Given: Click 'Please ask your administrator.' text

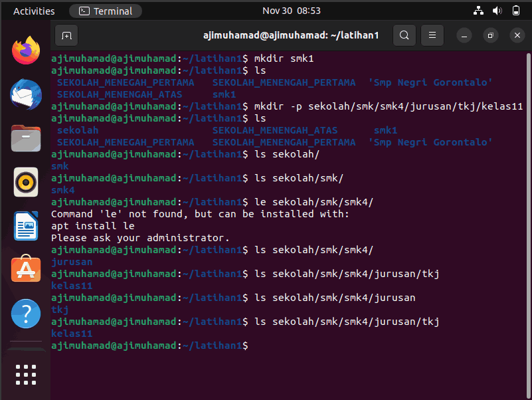Looking at the screenshot, I should click(140, 238).
